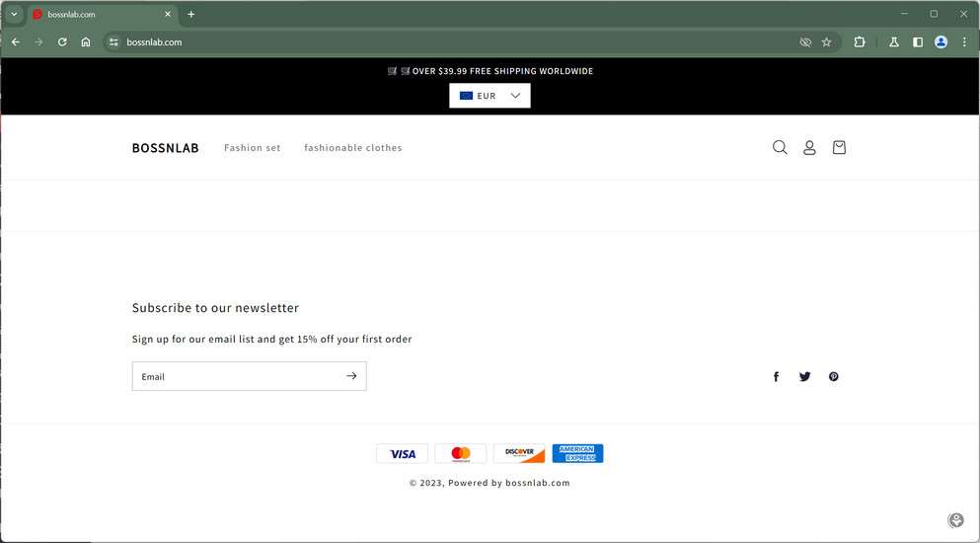Maximize the Chrome window
980x543 pixels.
[x=934, y=14]
